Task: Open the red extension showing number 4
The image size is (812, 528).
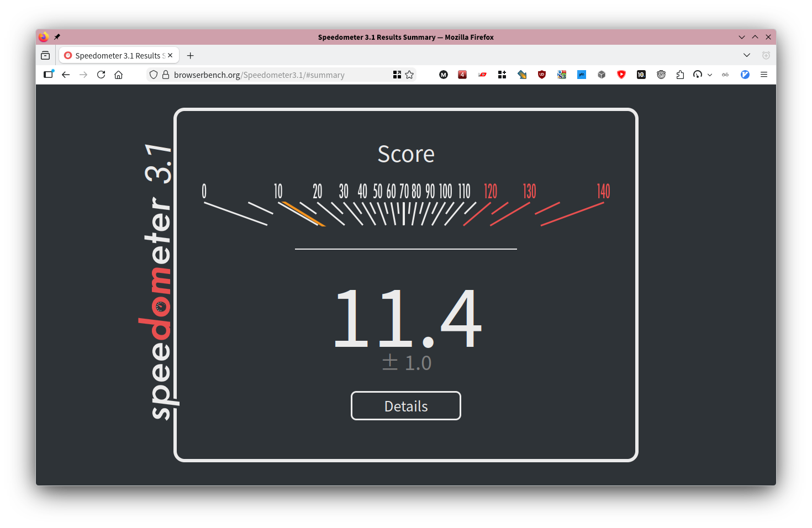Action: [x=462, y=75]
